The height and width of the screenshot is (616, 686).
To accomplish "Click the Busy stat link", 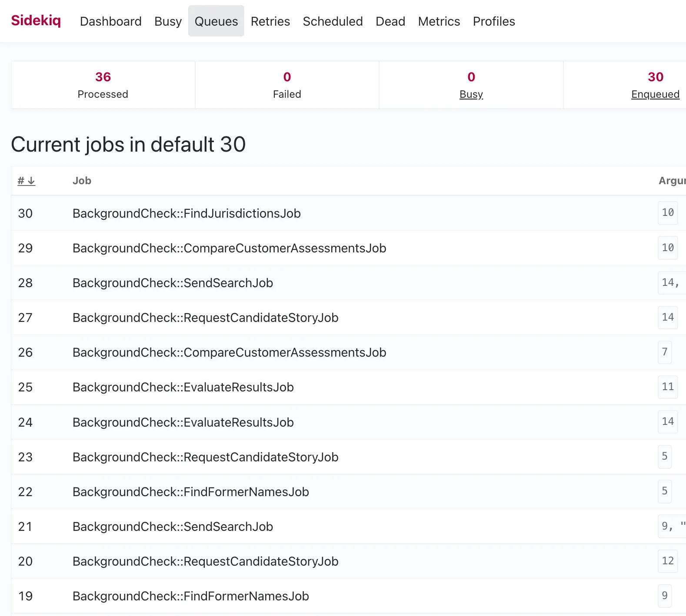I will coord(471,94).
